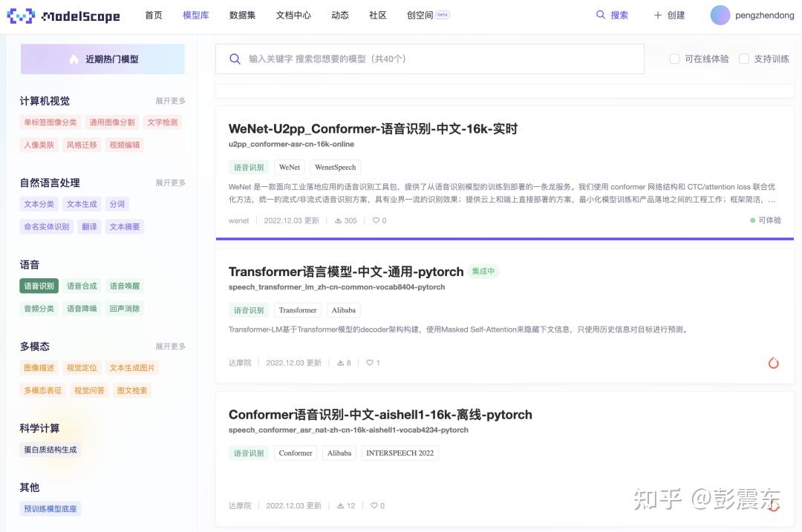
Task: Filter by 命名实体识别 tag
Action: point(47,227)
